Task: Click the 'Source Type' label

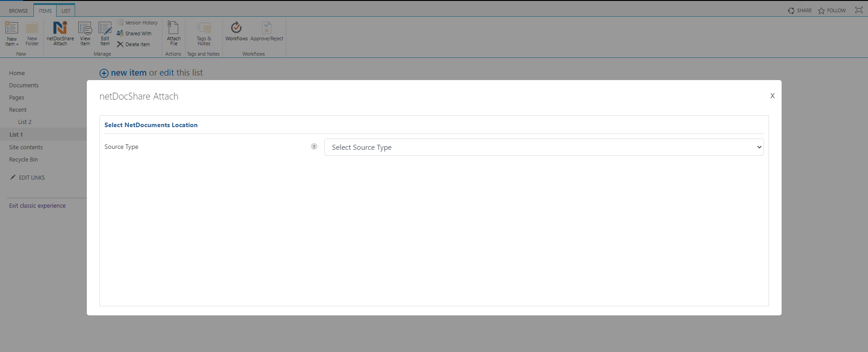Action: click(121, 147)
